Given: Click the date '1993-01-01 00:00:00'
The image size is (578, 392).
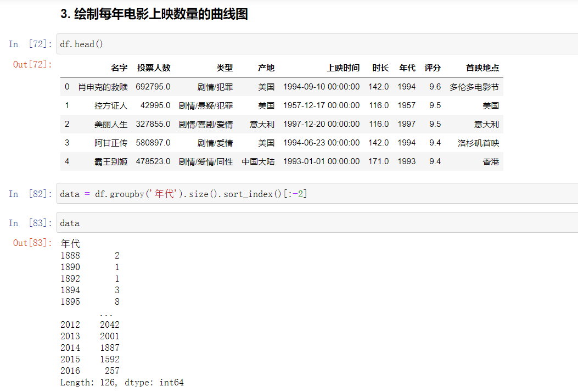Looking at the screenshot, I should 322,161.
